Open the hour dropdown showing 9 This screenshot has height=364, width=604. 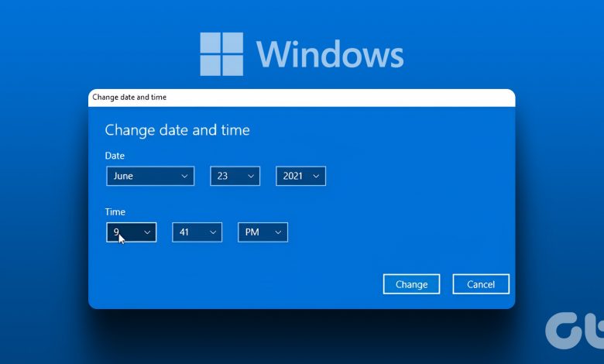pyautogui.click(x=132, y=232)
